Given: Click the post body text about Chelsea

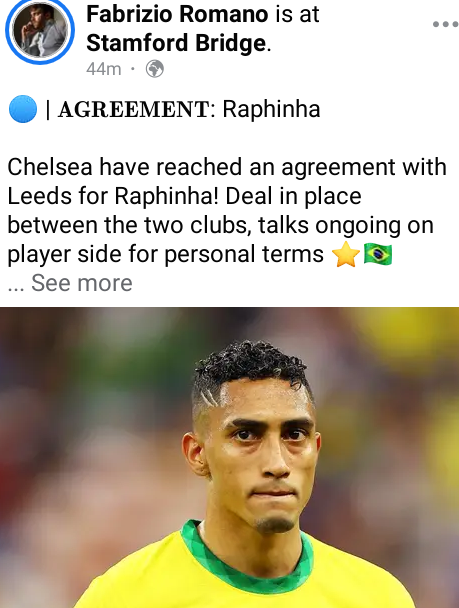Looking at the screenshot, I should pyautogui.click(x=227, y=211).
